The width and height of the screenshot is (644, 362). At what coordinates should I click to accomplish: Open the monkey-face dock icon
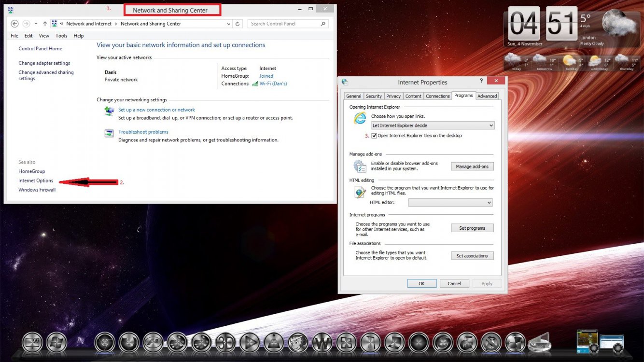(x=298, y=342)
